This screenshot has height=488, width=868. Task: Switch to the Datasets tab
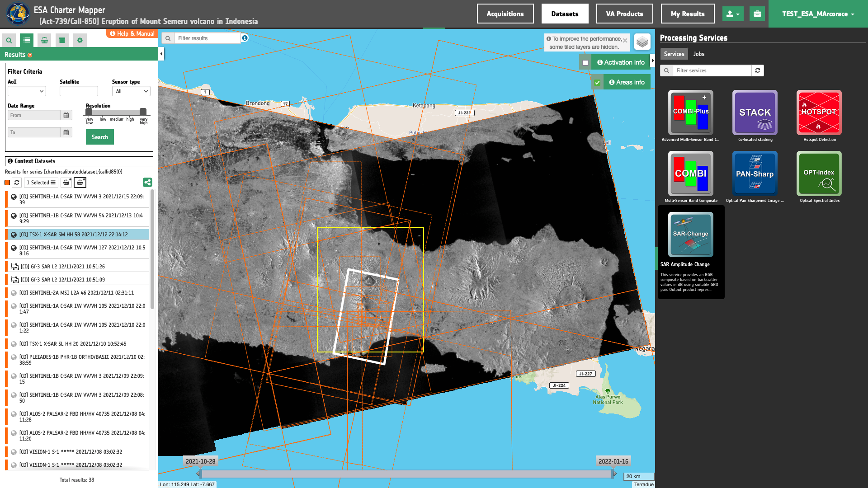565,14
